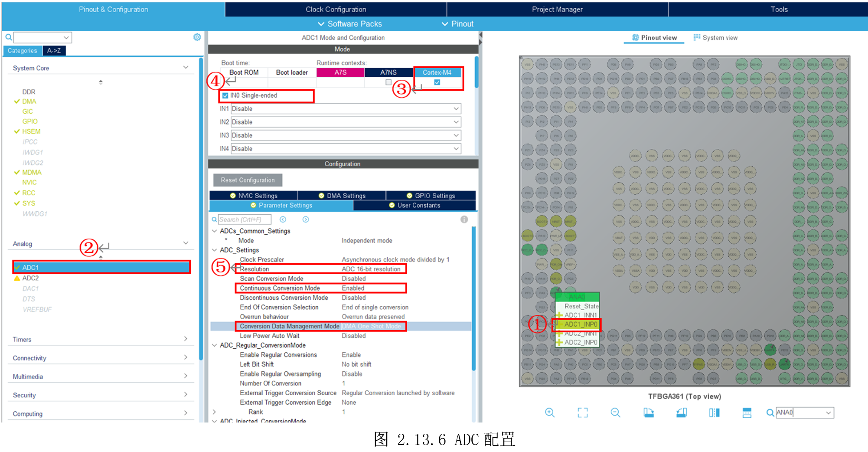This screenshot has height=452, width=868.
Task: Rotate the pinout view counterclockwise
Action: point(681,413)
